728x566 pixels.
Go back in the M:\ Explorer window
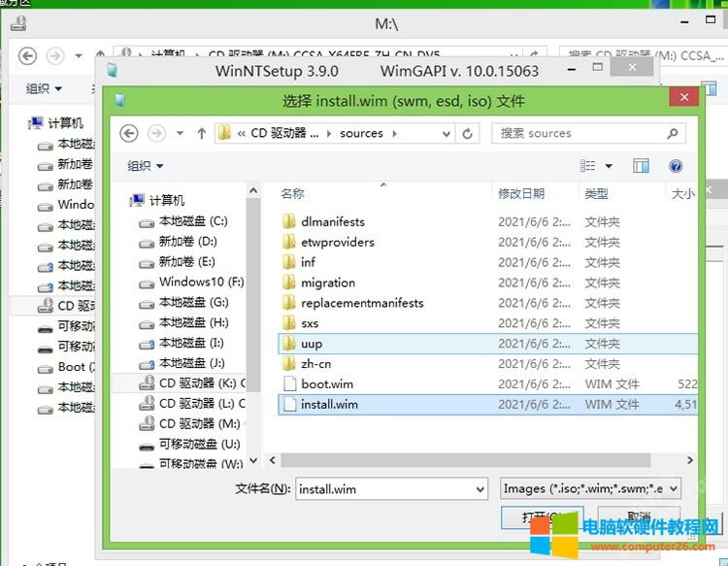click(27, 56)
